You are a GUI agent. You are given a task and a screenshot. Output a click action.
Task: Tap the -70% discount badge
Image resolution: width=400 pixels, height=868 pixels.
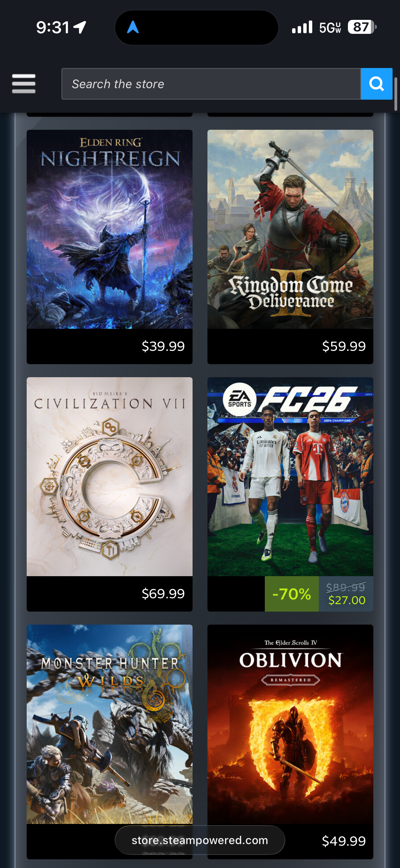click(291, 594)
